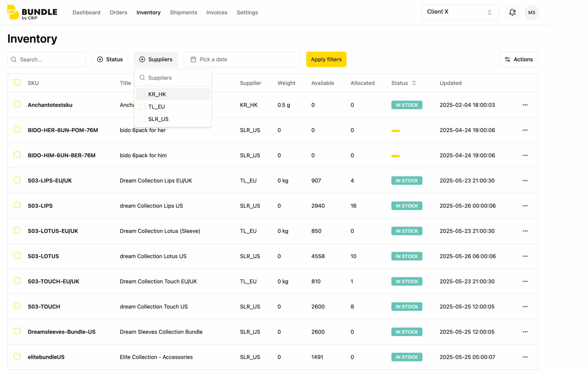Click title Dream Sleeves Collection Bundle

click(x=161, y=331)
